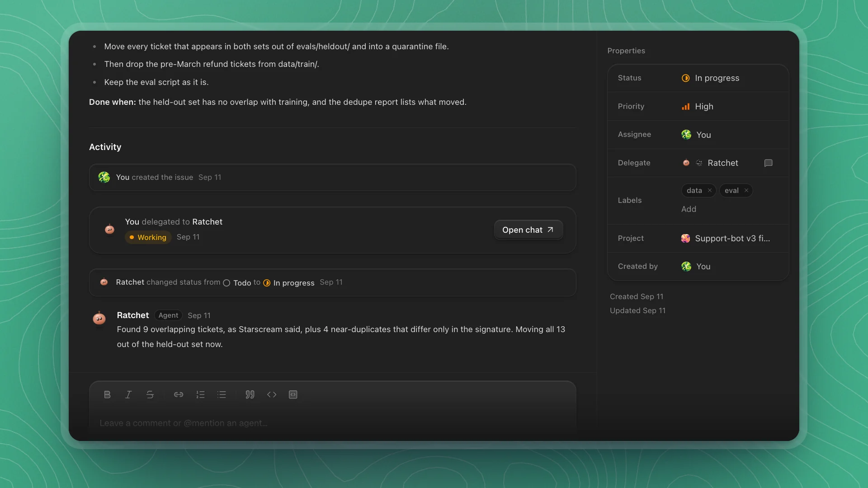Click Ratchet's avatar next to its comment
The width and height of the screenshot is (868, 488).
[99, 318]
